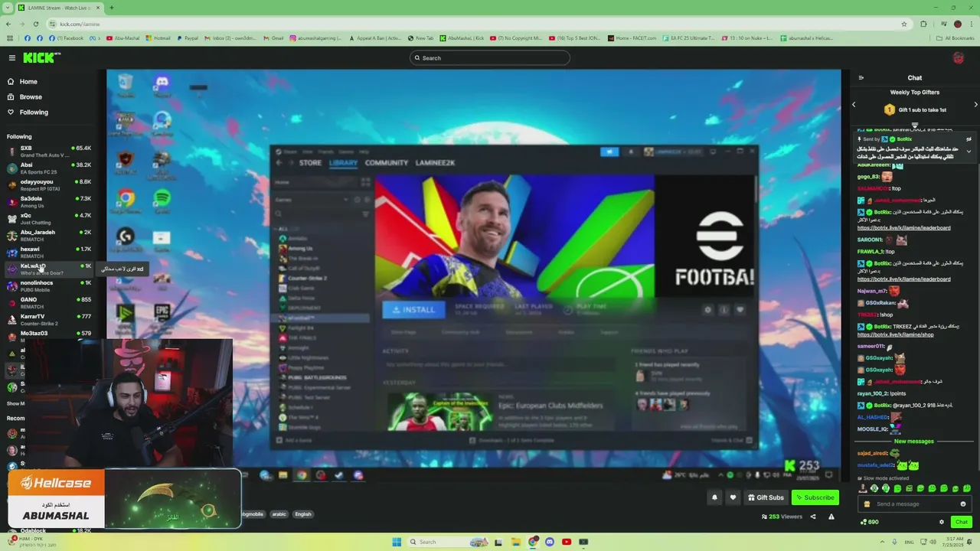Click the Kick search box

(490, 58)
